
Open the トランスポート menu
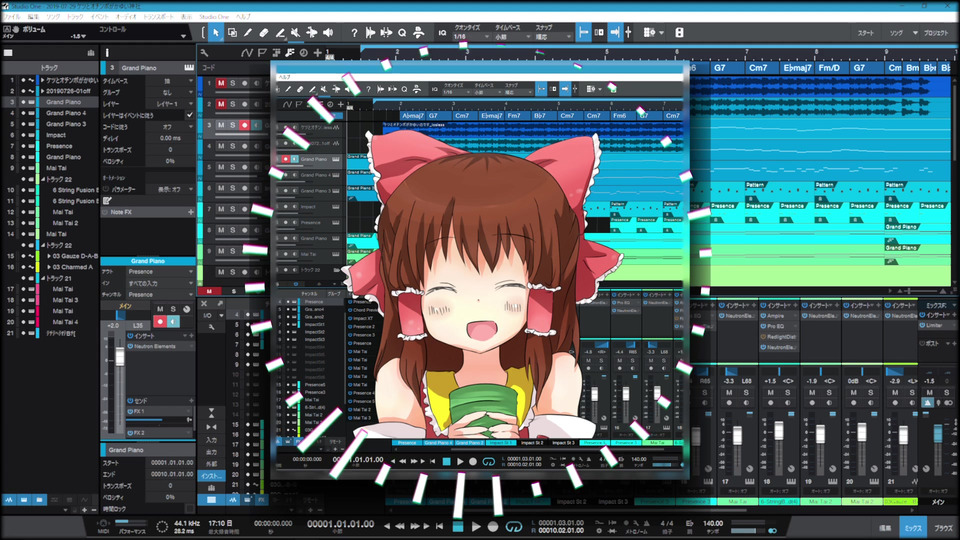(159, 17)
